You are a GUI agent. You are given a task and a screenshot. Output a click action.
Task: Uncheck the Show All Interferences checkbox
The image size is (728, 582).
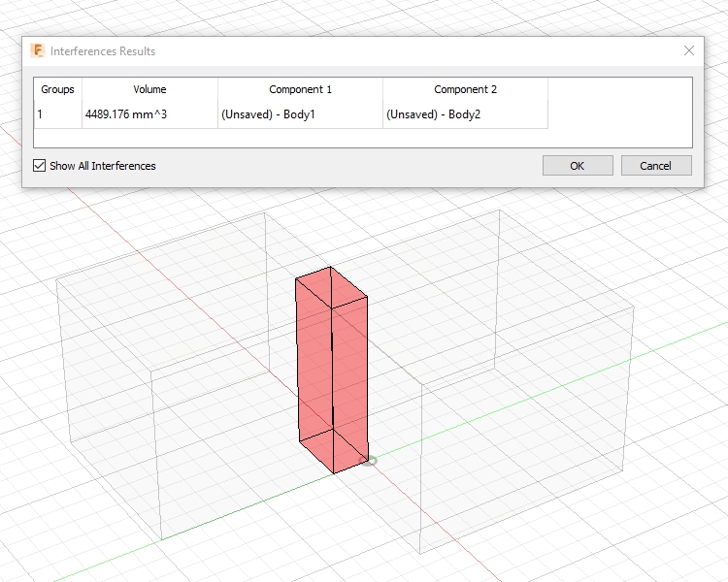click(x=40, y=166)
